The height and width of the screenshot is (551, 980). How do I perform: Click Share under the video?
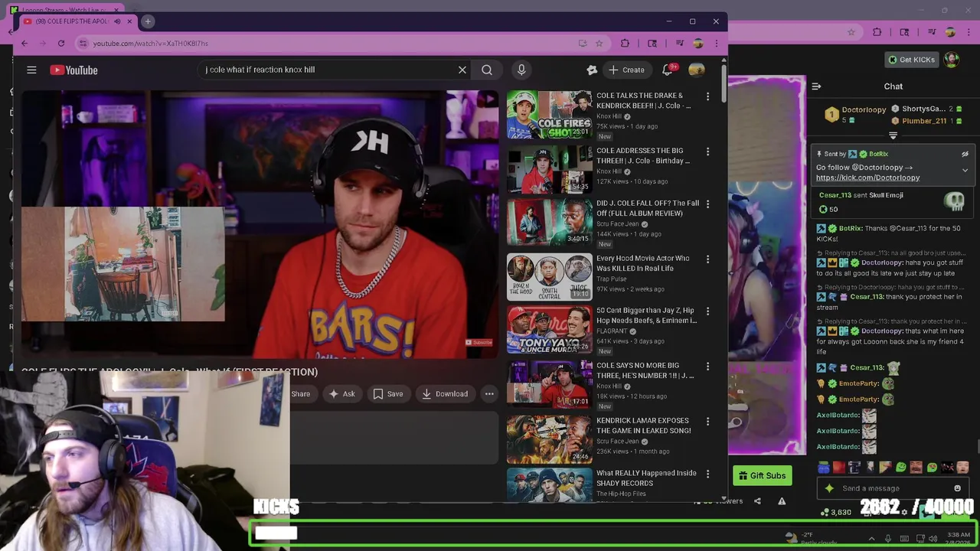pos(300,394)
